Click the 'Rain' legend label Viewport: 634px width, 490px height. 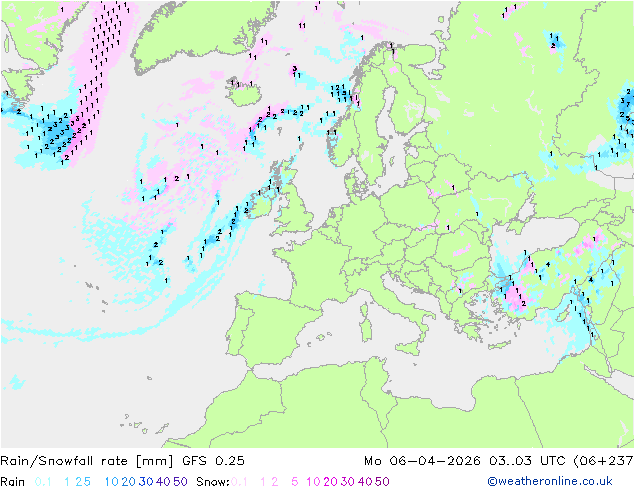pyautogui.click(x=13, y=482)
